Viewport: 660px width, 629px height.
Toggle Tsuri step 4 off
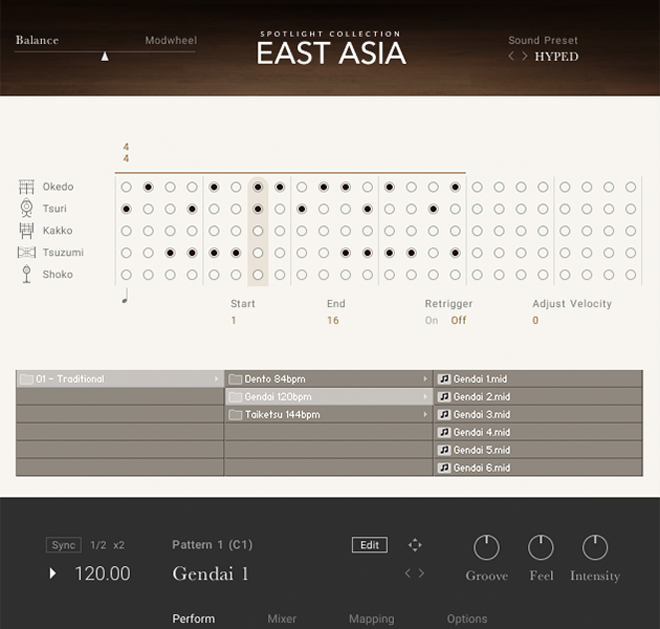click(x=192, y=209)
